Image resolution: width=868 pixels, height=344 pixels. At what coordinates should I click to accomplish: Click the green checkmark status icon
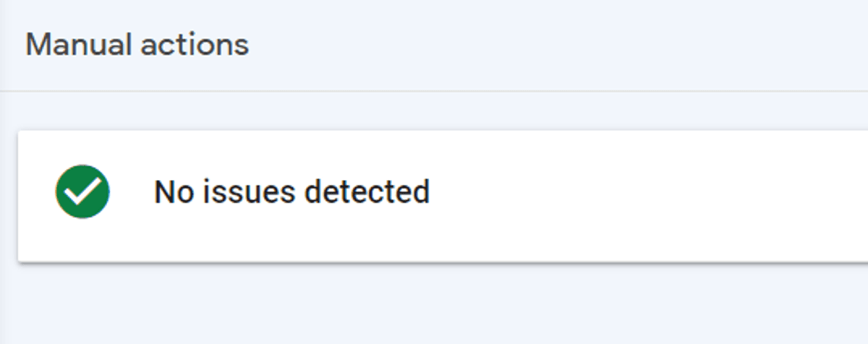pyautogui.click(x=82, y=192)
